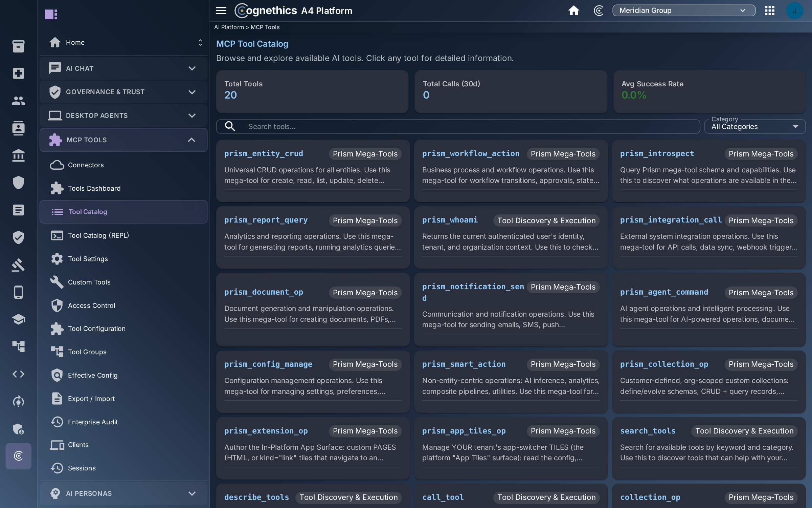Screen dimensions: 812x508
Task: Open the shield with person icon in rail
Action: point(18,429)
